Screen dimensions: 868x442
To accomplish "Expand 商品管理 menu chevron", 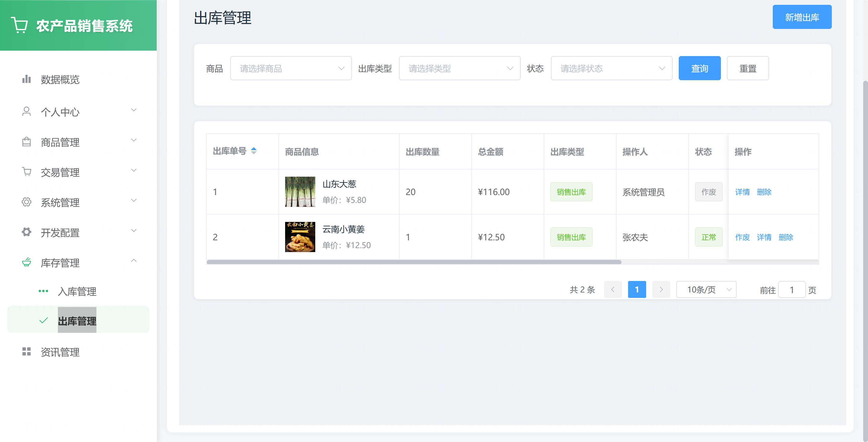I will click(x=134, y=140).
